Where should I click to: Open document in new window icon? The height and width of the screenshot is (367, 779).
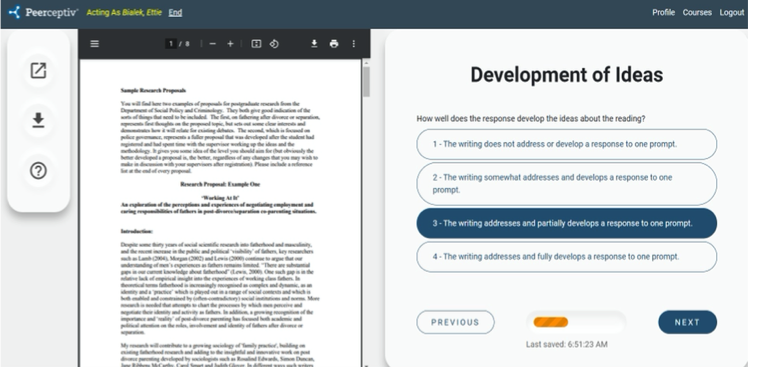point(38,71)
